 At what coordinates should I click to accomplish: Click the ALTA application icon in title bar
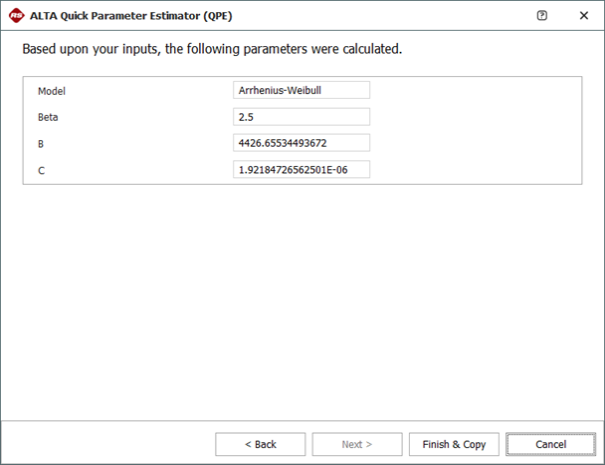[16, 16]
